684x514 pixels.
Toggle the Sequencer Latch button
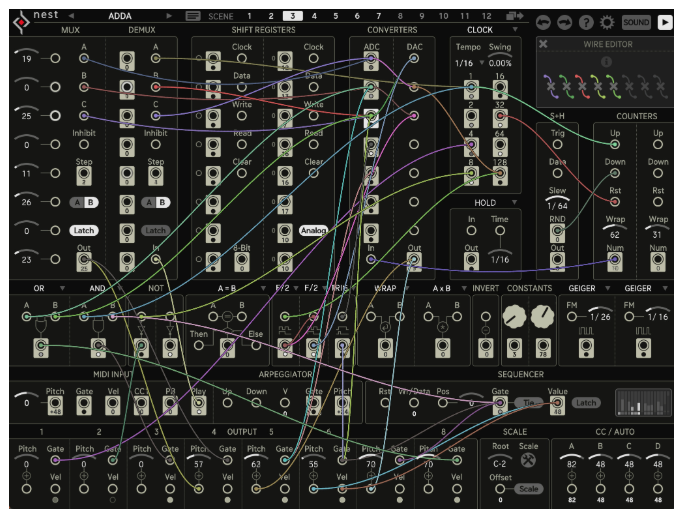click(586, 402)
